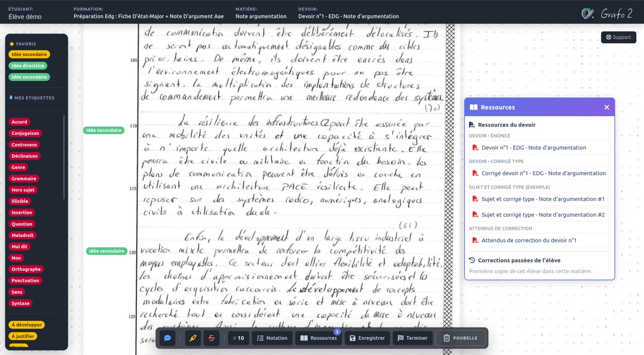This screenshot has width=644, height=355.
Task: Click the sidebar tags scrollbar
Action: (64, 157)
